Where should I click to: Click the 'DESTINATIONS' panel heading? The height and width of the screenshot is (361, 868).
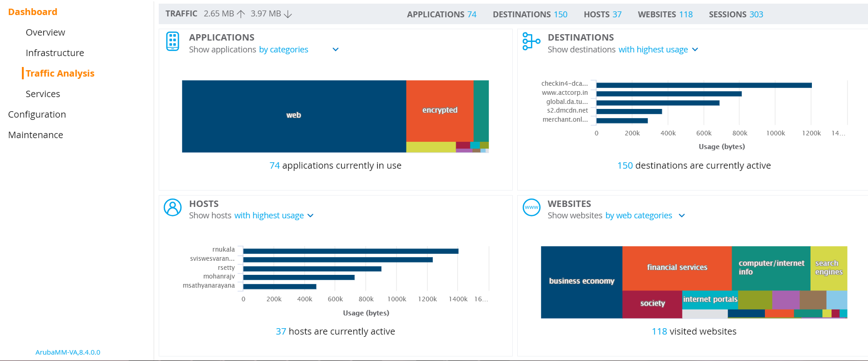[581, 37]
